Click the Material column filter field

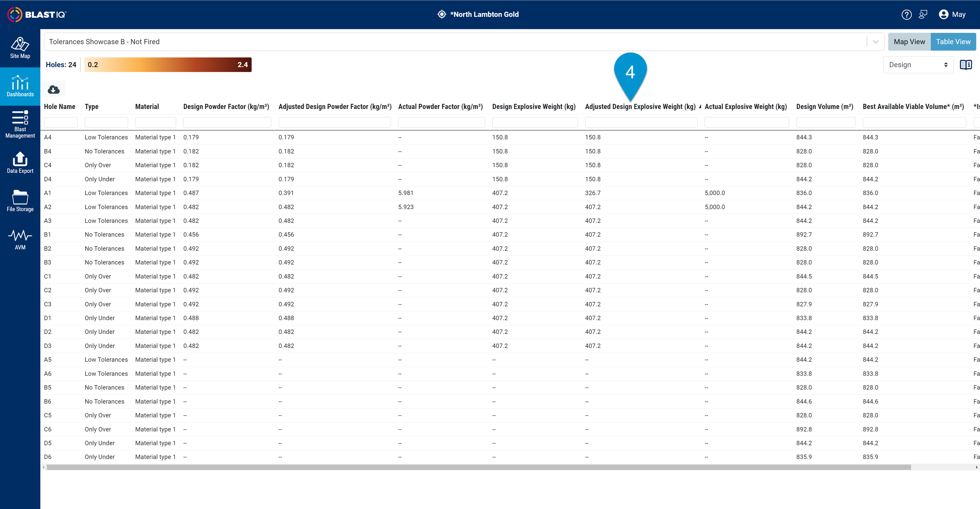pos(155,122)
